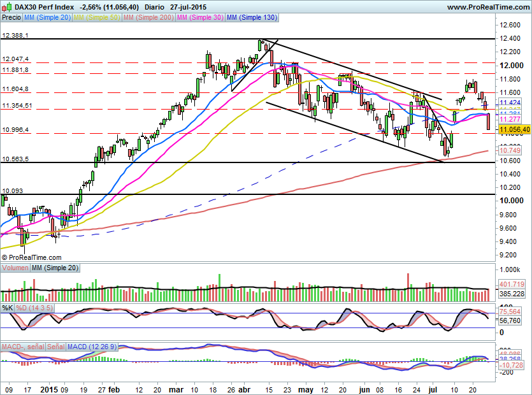Viewport: 532px width, 395px height.
Task: Click the 10.563,5 support level label
Action: tap(15, 159)
